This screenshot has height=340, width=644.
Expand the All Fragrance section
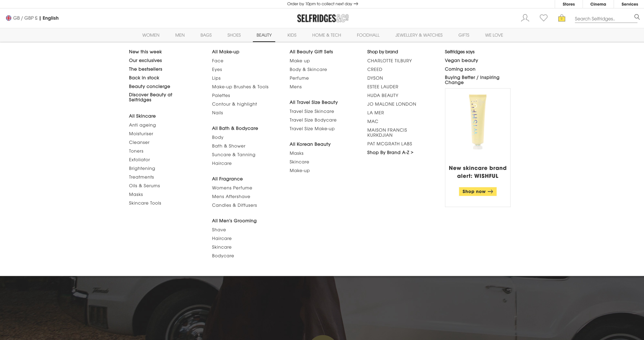click(x=227, y=178)
